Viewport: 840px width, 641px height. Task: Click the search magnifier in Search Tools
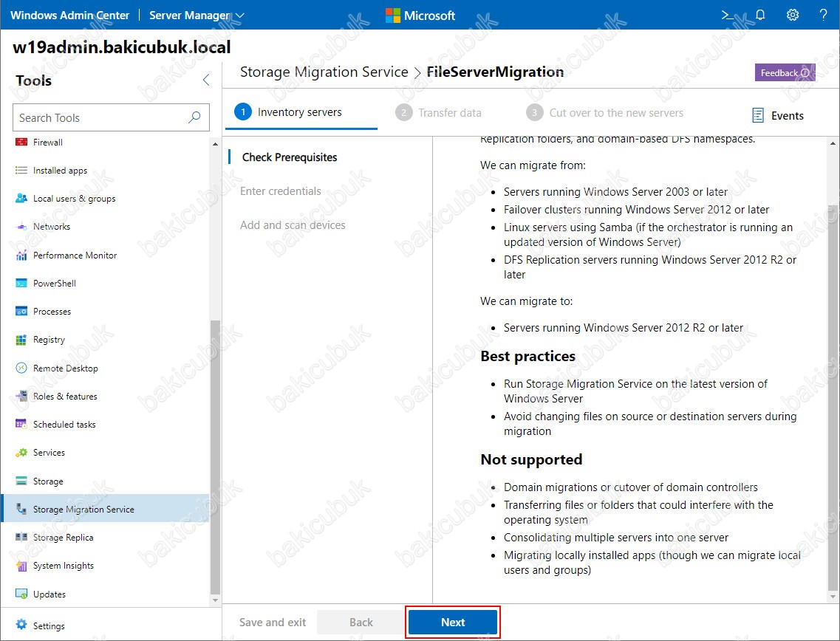[x=194, y=117]
